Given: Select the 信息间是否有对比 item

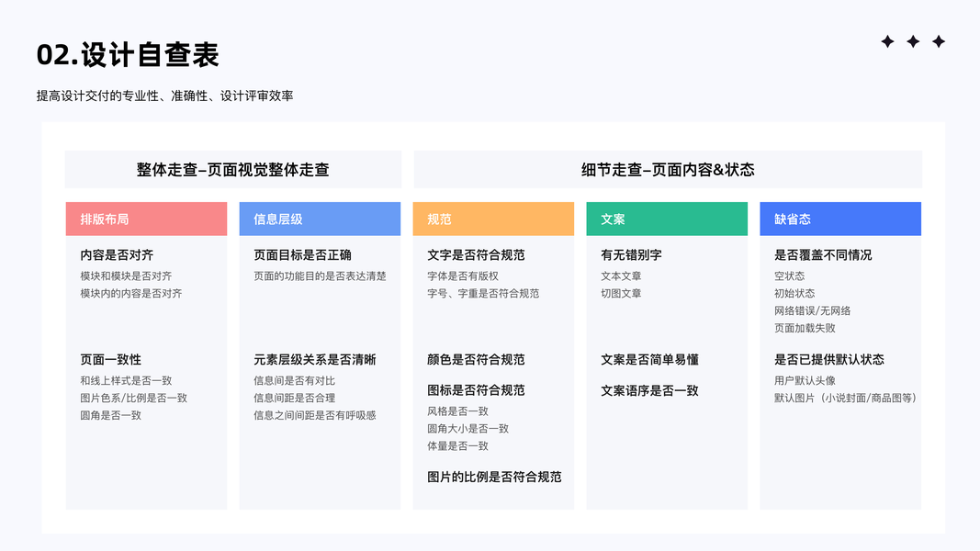Looking at the screenshot, I should click(294, 380).
